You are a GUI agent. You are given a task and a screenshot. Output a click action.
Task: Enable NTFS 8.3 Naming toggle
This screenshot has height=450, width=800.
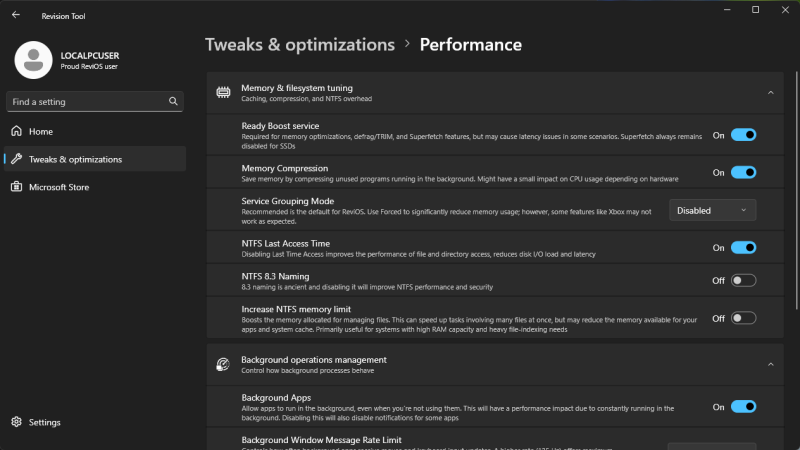coord(743,281)
